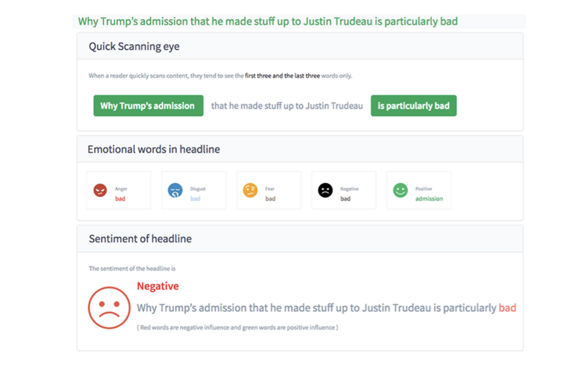Image resolution: width=588 pixels, height=369 pixels.
Task: Select the 'Sentiment of headline' panel header
Action: (140, 239)
